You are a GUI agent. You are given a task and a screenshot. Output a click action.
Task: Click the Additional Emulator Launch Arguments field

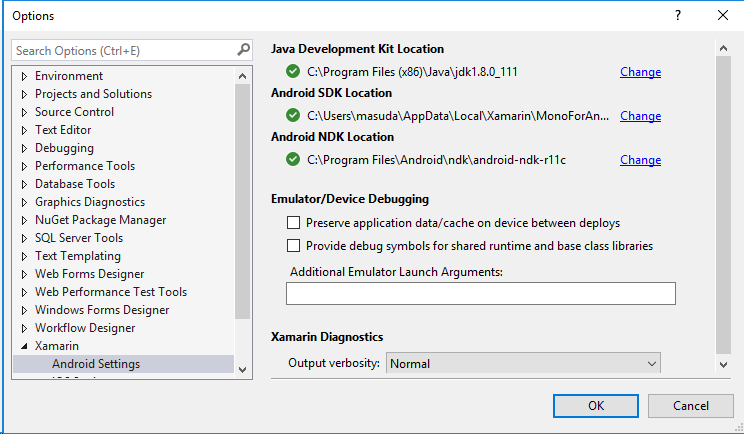[480, 293]
